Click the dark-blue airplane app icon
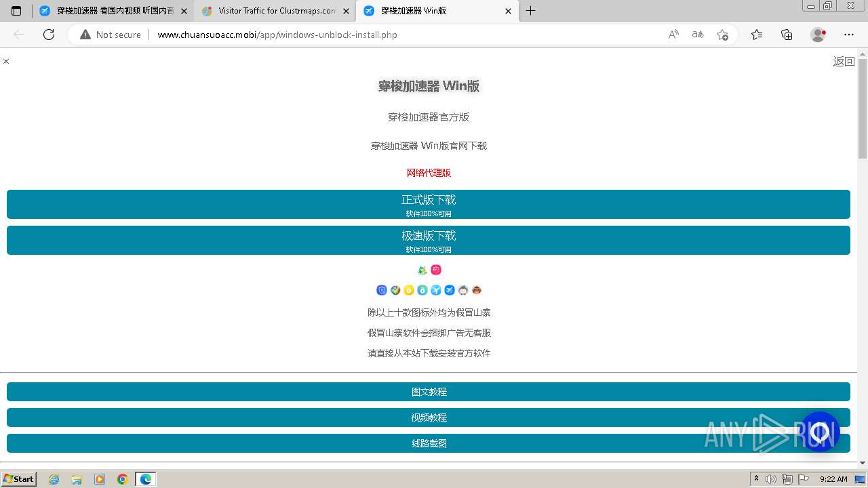Screen dimensions: 868x488 pyautogui.click(x=450, y=290)
